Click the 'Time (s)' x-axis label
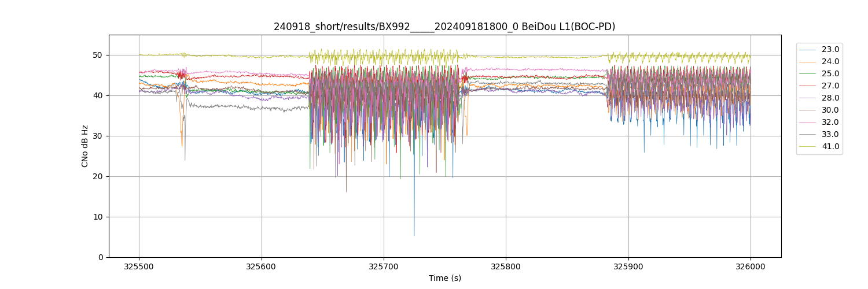 coord(444,278)
